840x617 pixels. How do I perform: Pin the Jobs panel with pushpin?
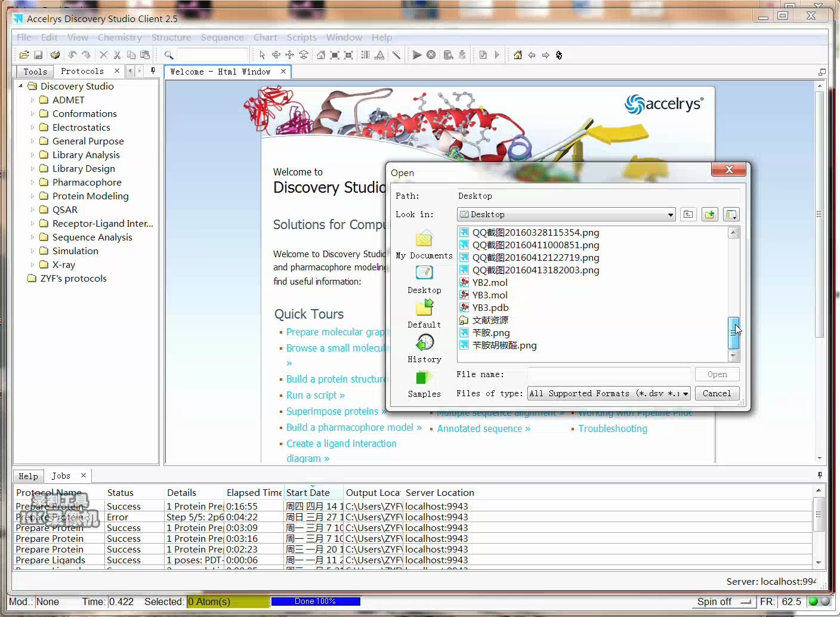click(820, 475)
